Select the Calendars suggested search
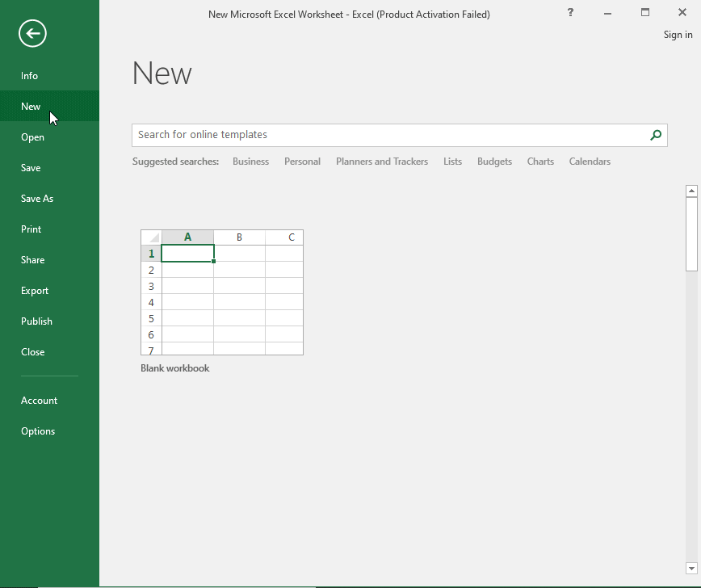701x588 pixels. click(590, 162)
